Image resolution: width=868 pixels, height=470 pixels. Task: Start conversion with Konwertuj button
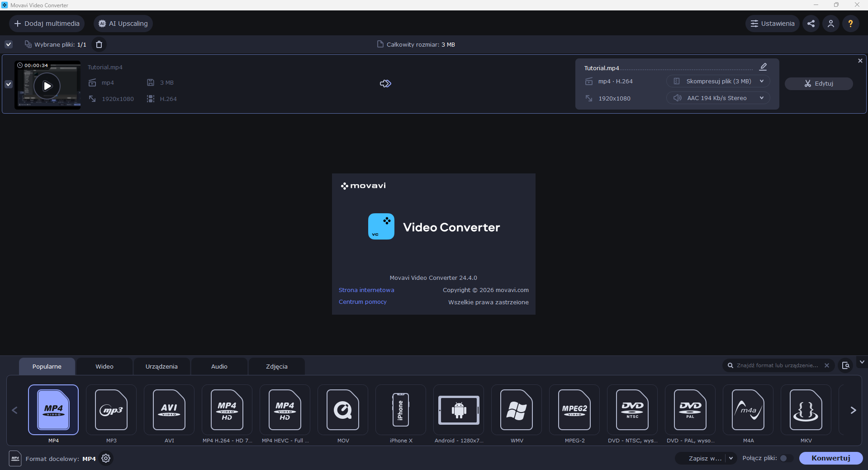point(831,458)
